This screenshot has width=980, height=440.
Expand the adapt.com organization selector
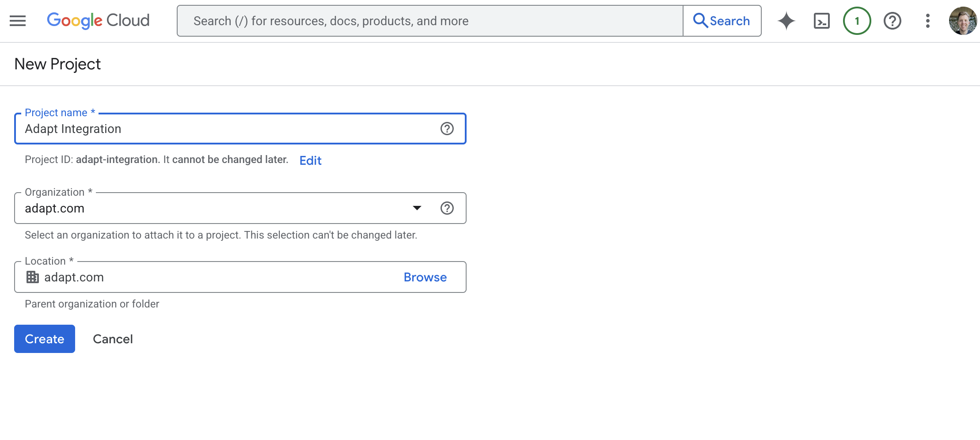click(x=417, y=208)
